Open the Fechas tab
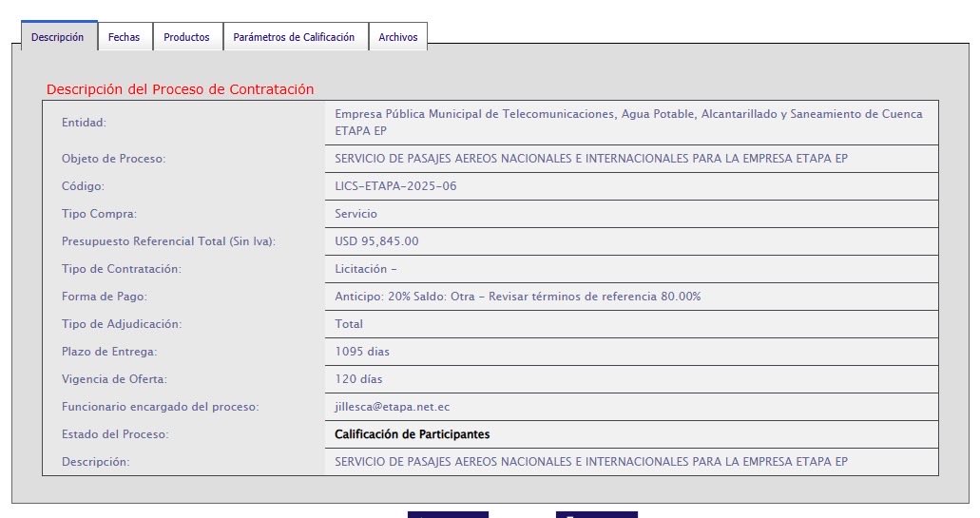The image size is (980, 518). [x=125, y=37]
